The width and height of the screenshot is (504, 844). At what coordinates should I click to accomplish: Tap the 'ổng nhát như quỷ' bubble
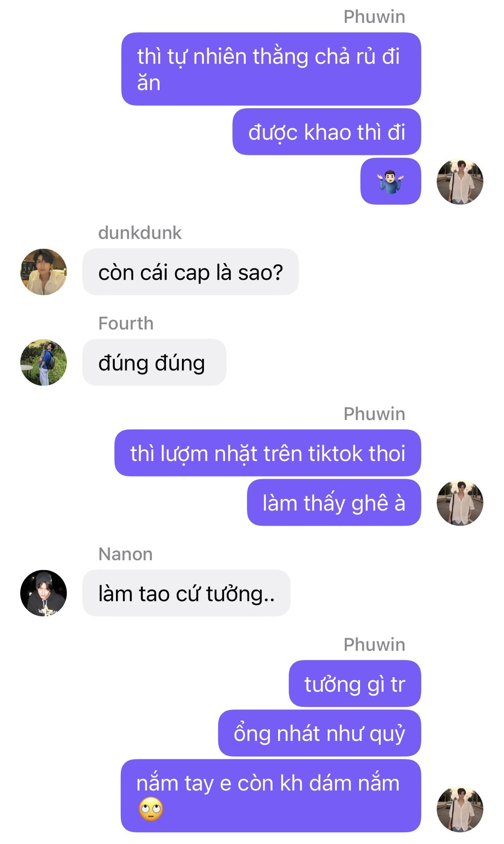pyautogui.click(x=319, y=733)
